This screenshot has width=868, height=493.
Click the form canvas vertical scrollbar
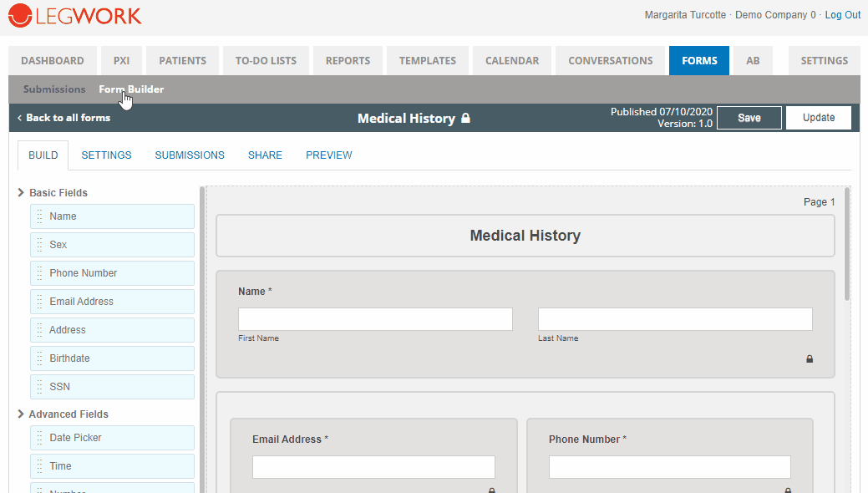coord(846,243)
